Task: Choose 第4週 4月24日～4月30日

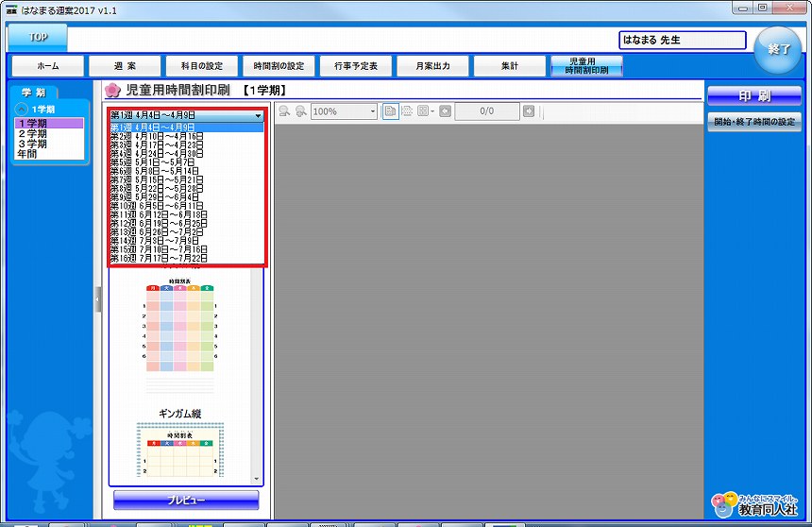Action: point(186,153)
